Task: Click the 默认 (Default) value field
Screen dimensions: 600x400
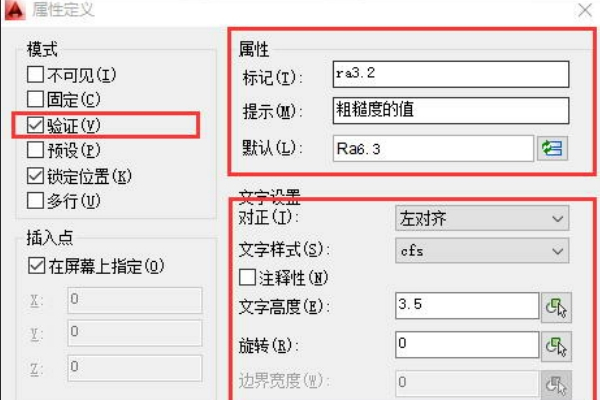Action: coord(434,147)
